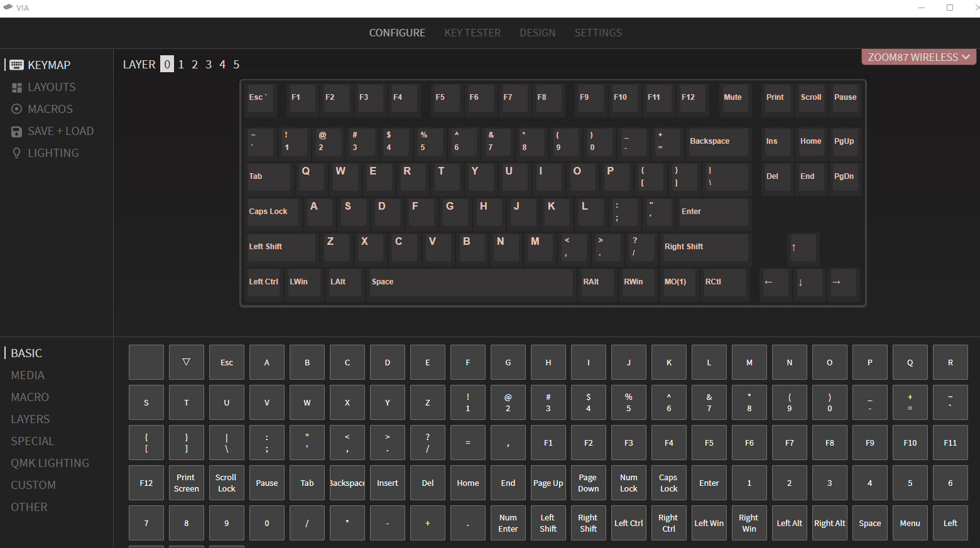Screen dimensions: 980x548
Task: Click the Lighting bulb icon in sidebar
Action: [17, 153]
